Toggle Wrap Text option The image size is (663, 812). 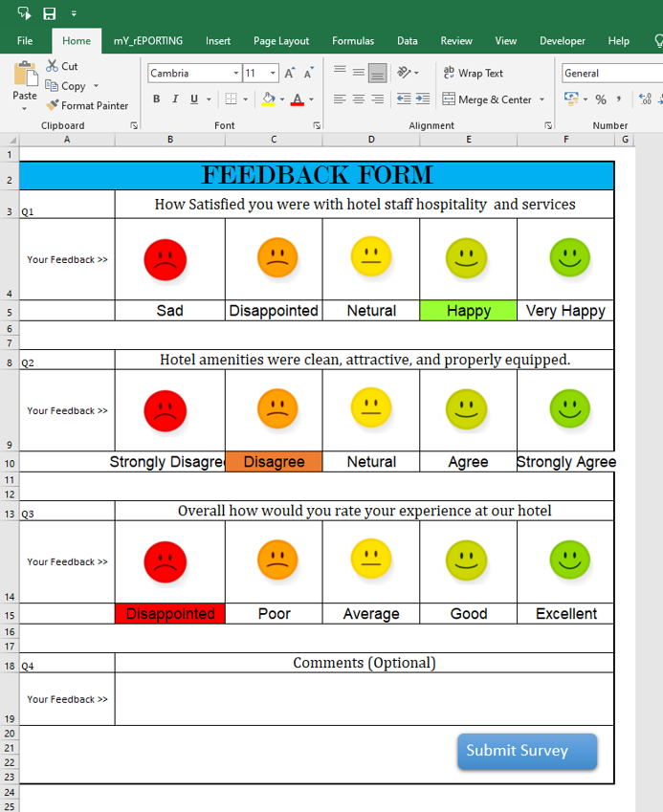(473, 74)
